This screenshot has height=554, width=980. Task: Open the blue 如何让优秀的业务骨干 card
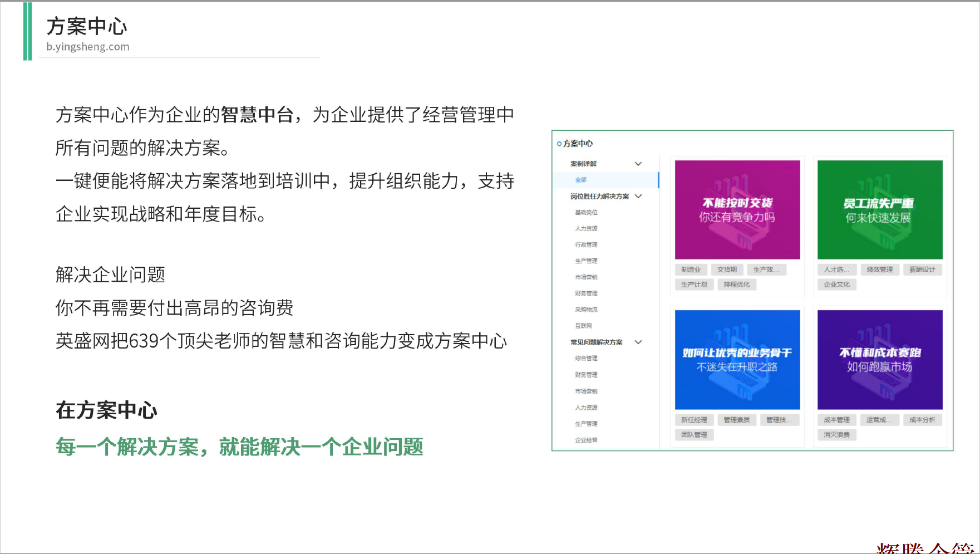(737, 360)
